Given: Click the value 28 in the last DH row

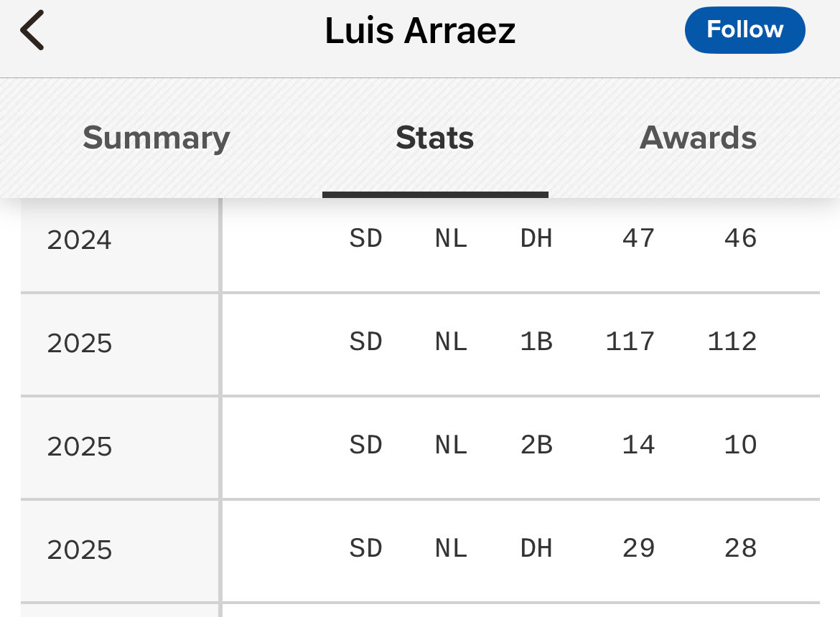Looking at the screenshot, I should tap(740, 548).
